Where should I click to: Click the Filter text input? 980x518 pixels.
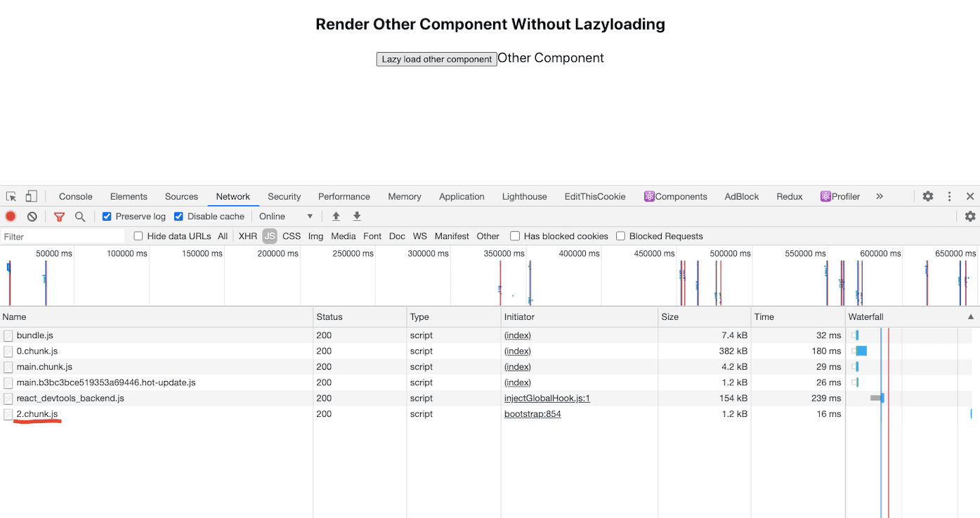point(63,237)
